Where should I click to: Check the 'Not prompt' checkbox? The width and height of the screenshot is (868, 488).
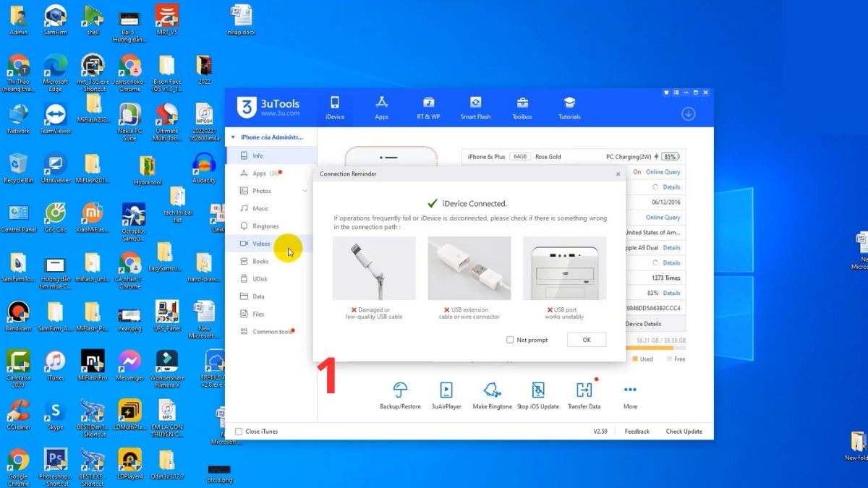pos(511,340)
